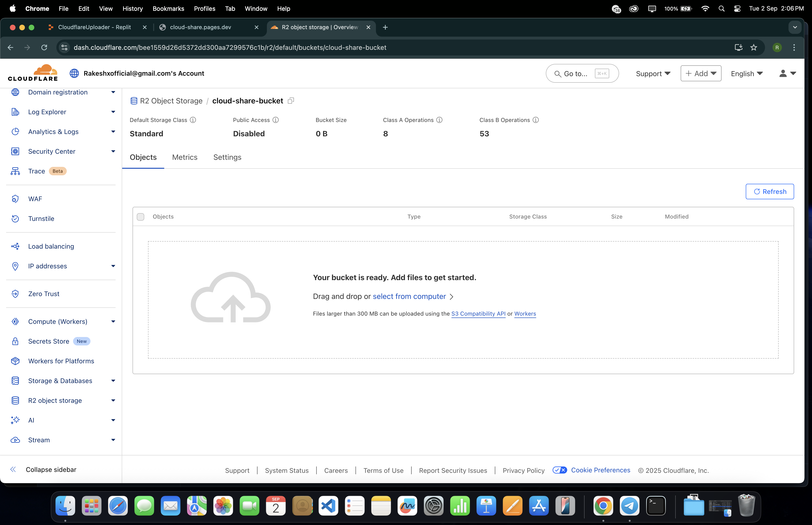Open the English language dropdown

747,74
